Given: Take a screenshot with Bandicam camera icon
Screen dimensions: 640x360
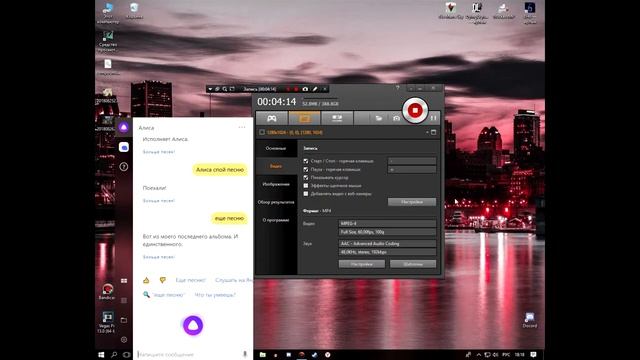Looking at the screenshot, I should (x=396, y=118).
